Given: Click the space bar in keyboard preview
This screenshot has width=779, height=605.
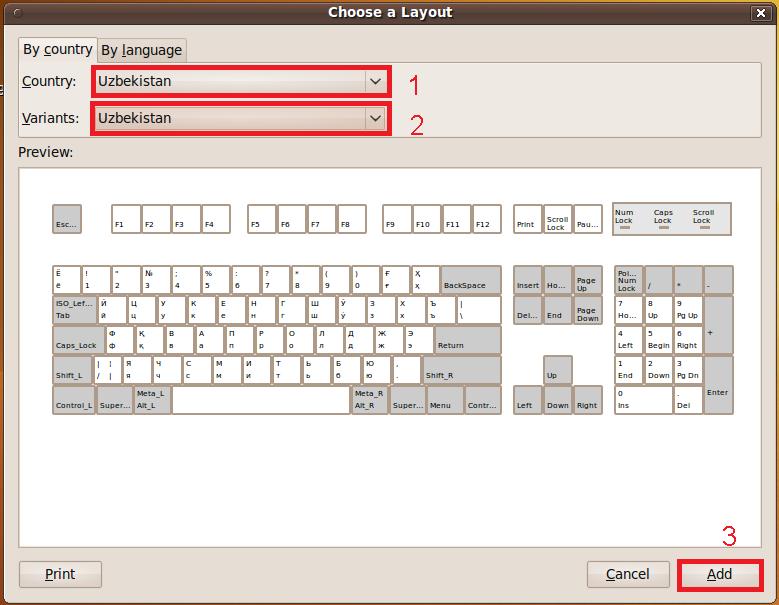Looking at the screenshot, I should click(261, 400).
